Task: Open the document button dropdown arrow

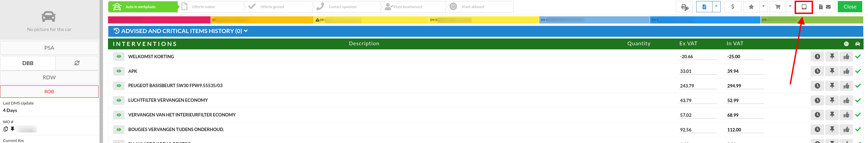Action: [x=716, y=7]
